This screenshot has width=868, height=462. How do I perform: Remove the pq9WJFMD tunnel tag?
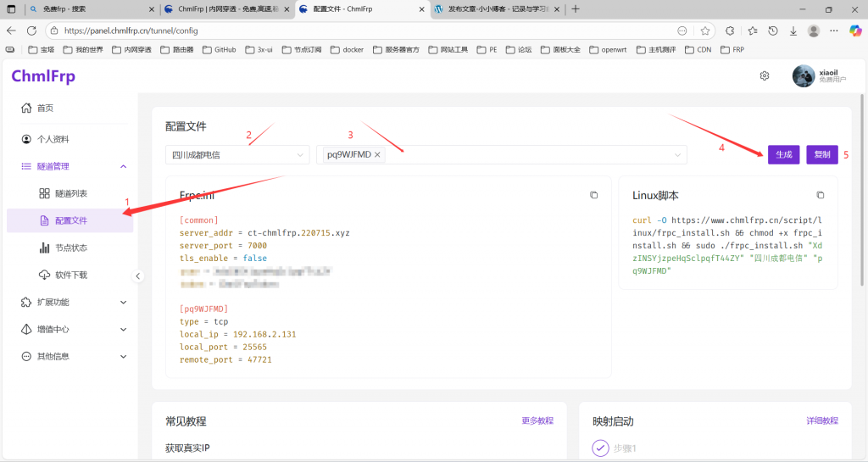click(x=377, y=154)
